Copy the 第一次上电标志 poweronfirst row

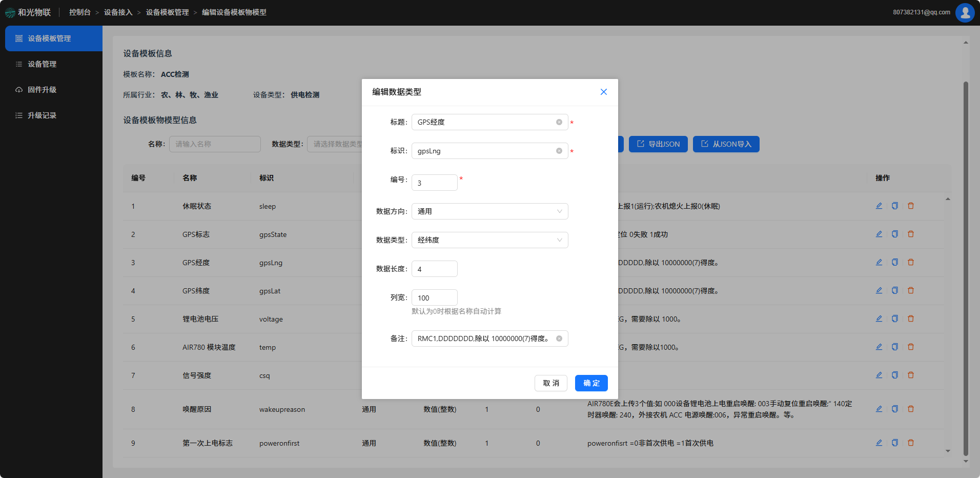click(895, 443)
